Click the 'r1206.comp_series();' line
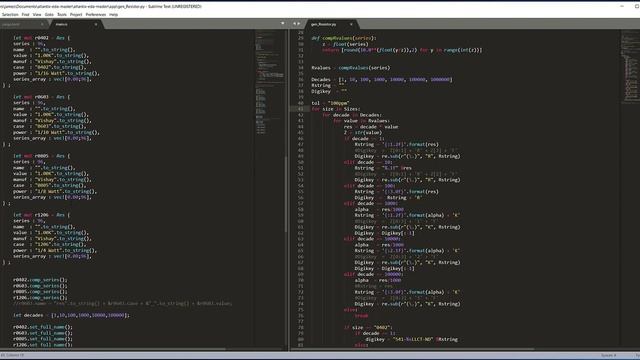 click(x=40, y=298)
